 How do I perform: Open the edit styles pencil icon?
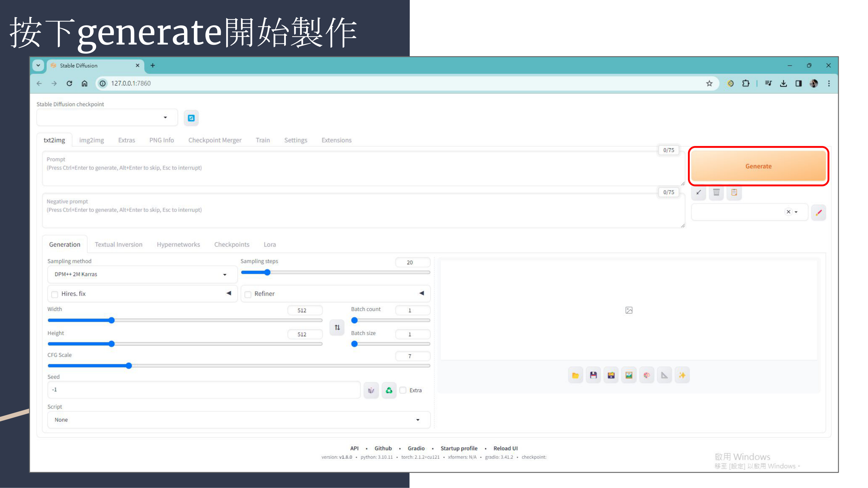click(819, 212)
